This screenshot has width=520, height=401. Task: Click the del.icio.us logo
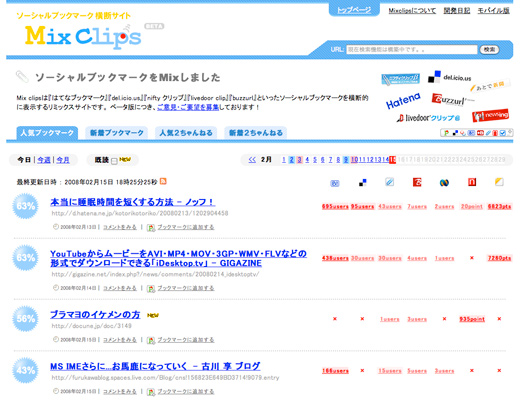click(449, 77)
